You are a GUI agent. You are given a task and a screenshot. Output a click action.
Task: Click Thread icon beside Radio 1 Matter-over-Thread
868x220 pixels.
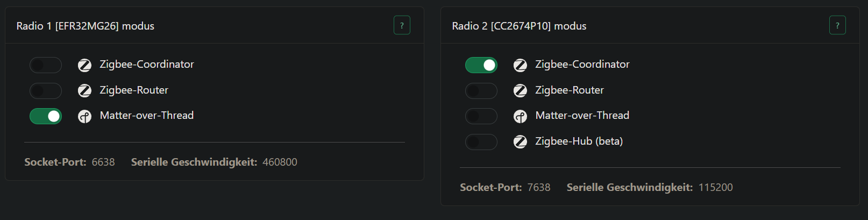pyautogui.click(x=84, y=116)
